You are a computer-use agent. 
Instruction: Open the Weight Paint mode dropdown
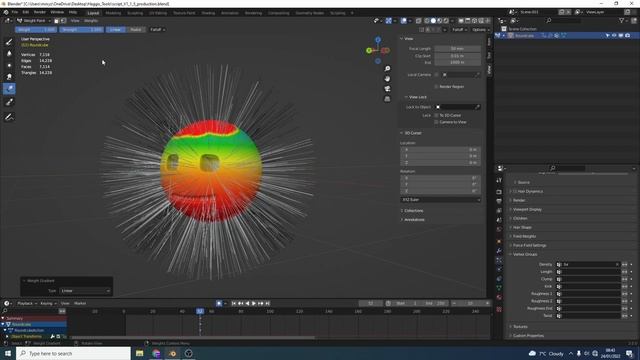coord(33,20)
